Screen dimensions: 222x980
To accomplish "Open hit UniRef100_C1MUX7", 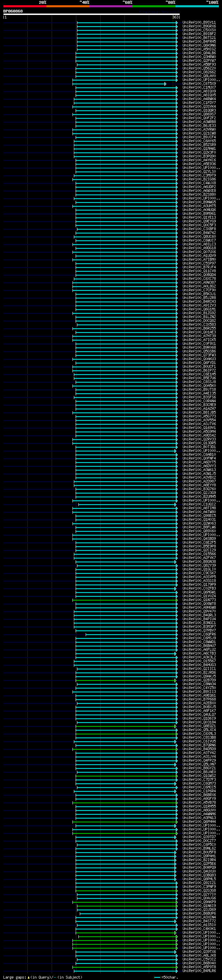I will tap(199, 88).
